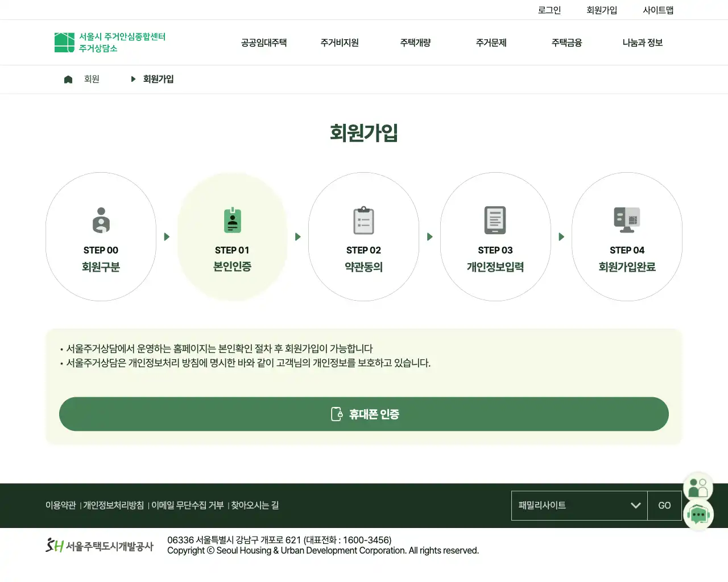Click the 패밀리사이트 chevron arrow
728x582 pixels.
[x=636, y=505]
